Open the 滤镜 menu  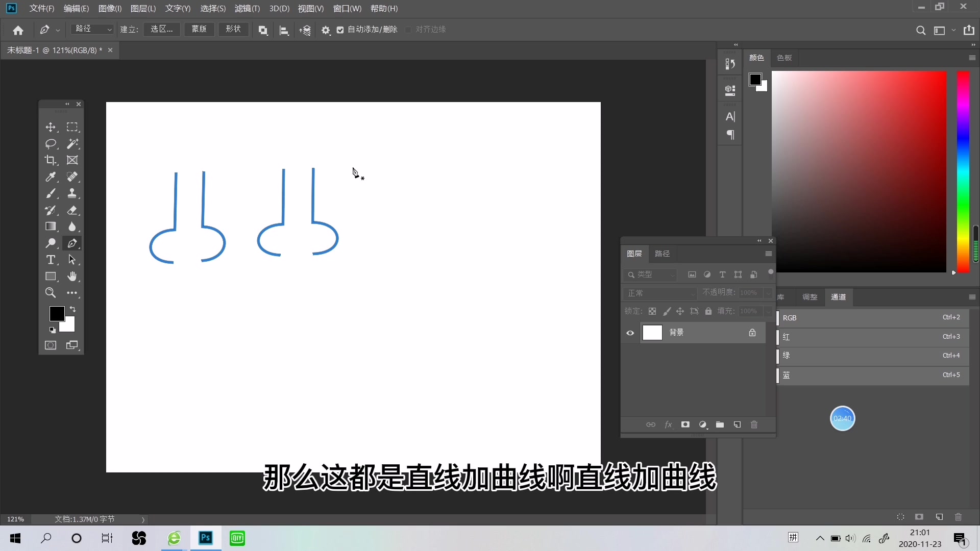tap(247, 8)
